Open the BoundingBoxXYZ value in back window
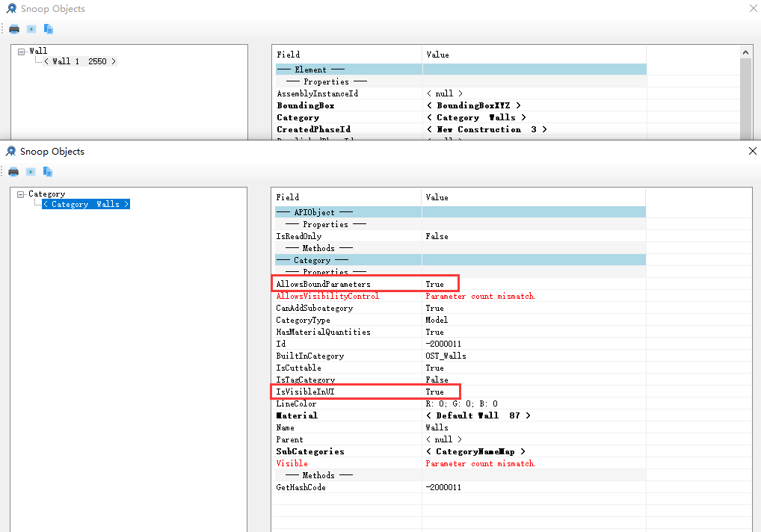The image size is (761, 532). tap(474, 105)
